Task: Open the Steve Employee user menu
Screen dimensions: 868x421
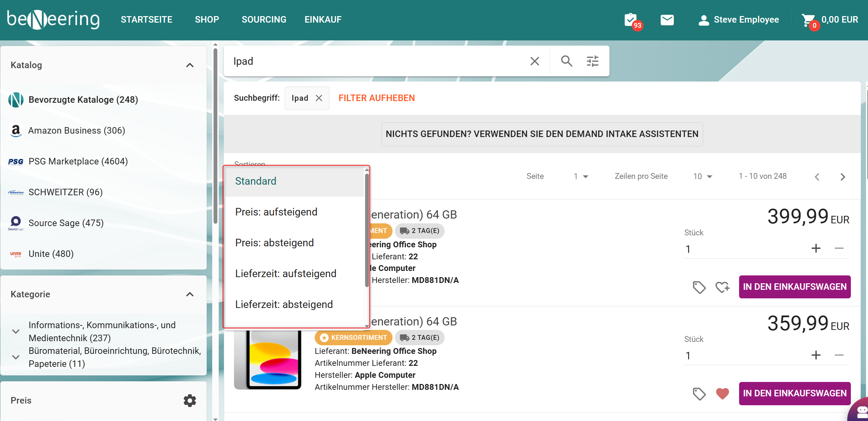Action: tap(738, 20)
